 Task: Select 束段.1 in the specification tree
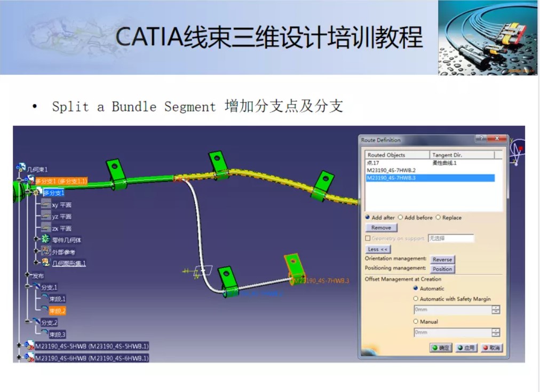[57, 299]
